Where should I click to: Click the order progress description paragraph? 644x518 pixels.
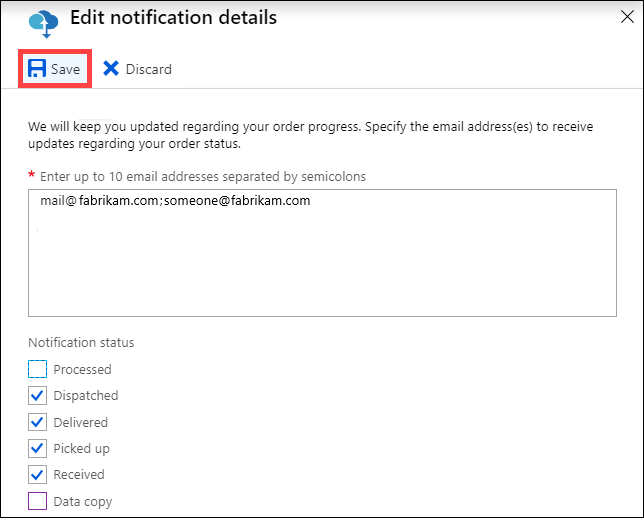pos(310,135)
